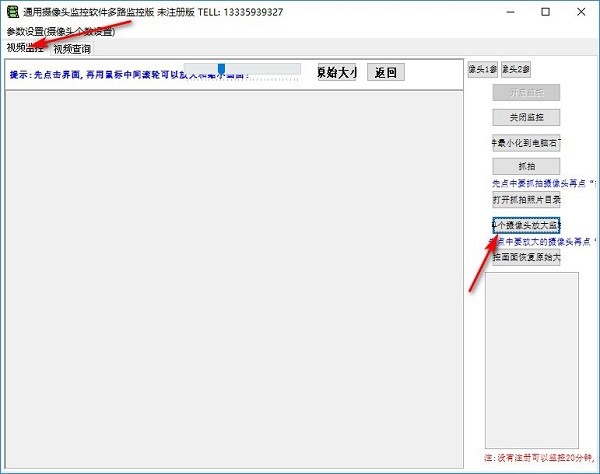Switch to the 视频查询 tab
This screenshot has width=600, height=474.
coord(72,49)
